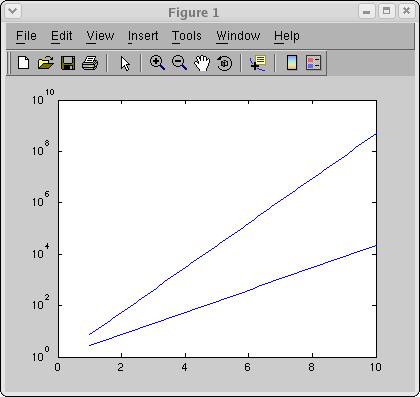Toggle the Insert Colorbar button
The width and height of the screenshot is (420, 397).
[292, 63]
